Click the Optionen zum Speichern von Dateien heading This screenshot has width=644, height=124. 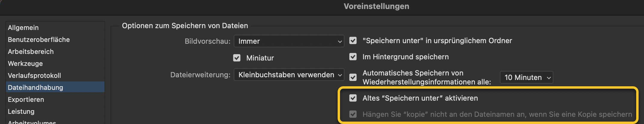[185, 26]
